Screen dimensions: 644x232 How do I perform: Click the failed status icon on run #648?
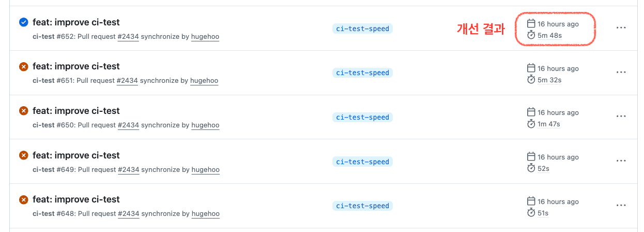click(23, 199)
